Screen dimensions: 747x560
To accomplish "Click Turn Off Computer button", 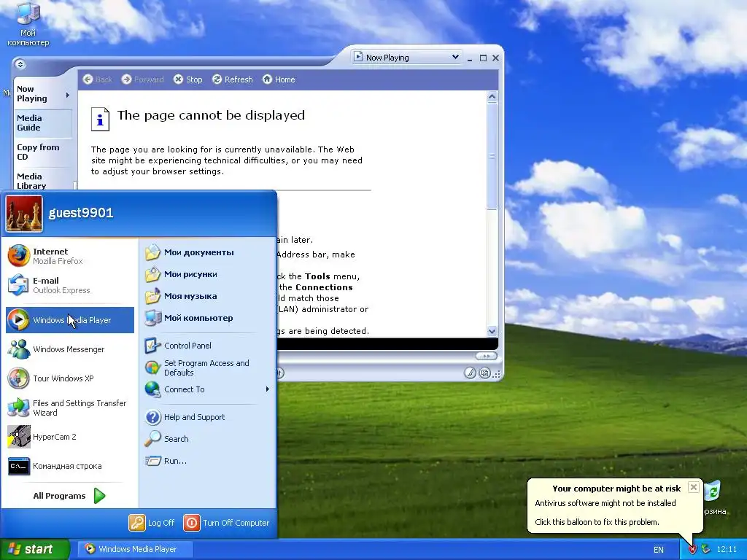I will pyautogui.click(x=226, y=522).
